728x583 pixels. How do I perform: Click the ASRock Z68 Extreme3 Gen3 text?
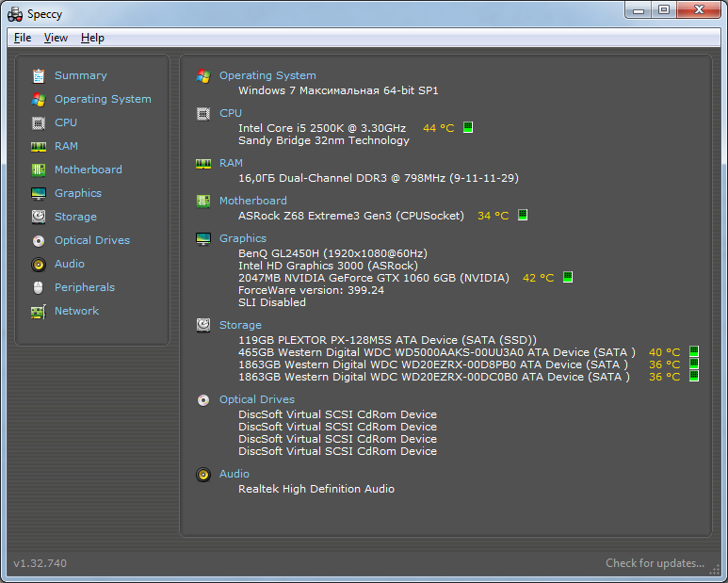tap(351, 217)
